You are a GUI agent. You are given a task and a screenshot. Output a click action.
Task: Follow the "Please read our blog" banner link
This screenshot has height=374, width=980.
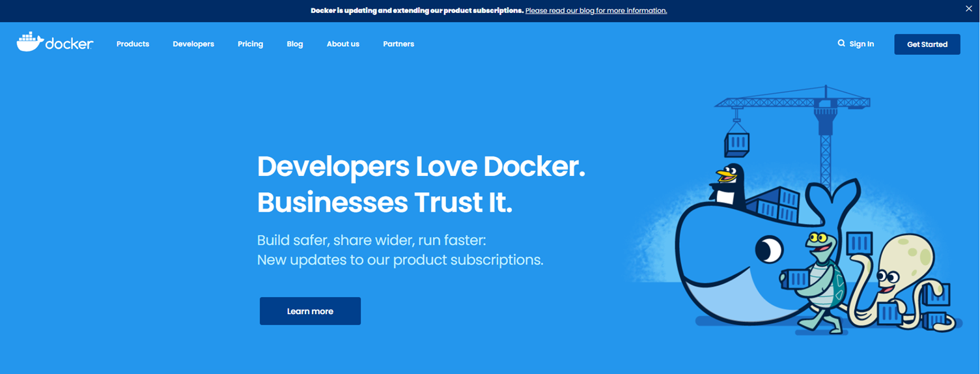coord(596,10)
